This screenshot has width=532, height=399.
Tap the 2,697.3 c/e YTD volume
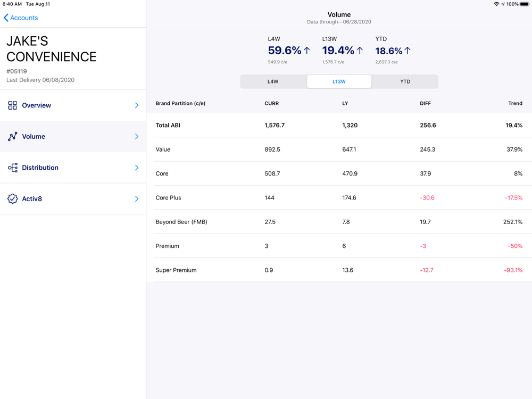pos(386,62)
